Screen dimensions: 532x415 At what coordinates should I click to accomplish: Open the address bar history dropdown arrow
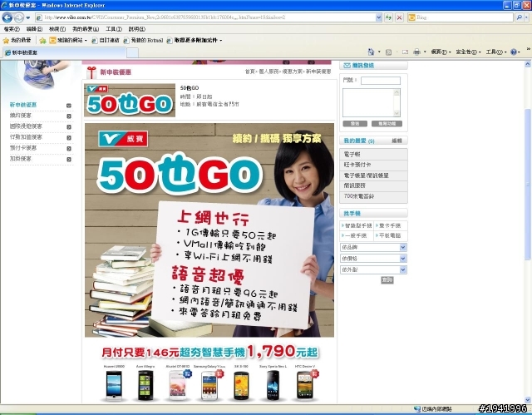[379, 17]
